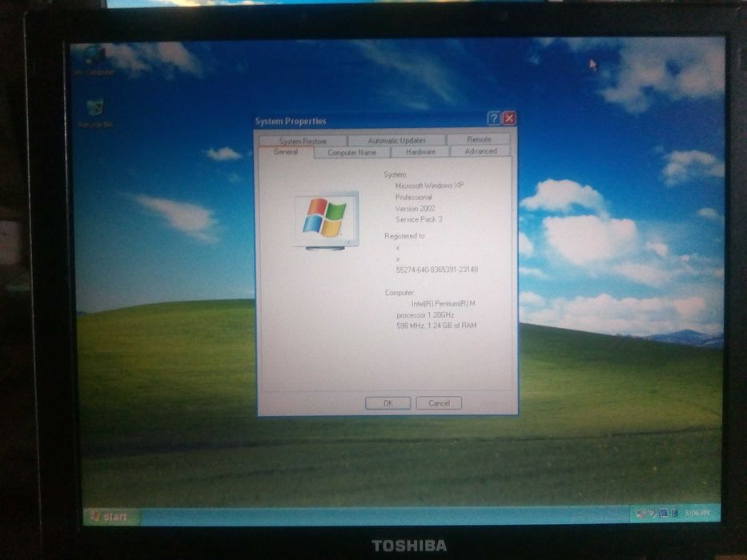Open the Start menu

(111, 516)
